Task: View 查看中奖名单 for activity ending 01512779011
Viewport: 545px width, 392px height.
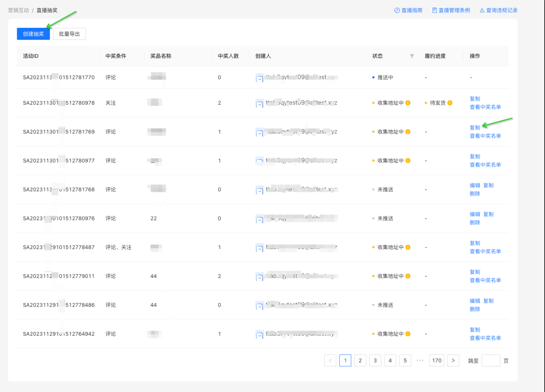Action: coord(485,280)
